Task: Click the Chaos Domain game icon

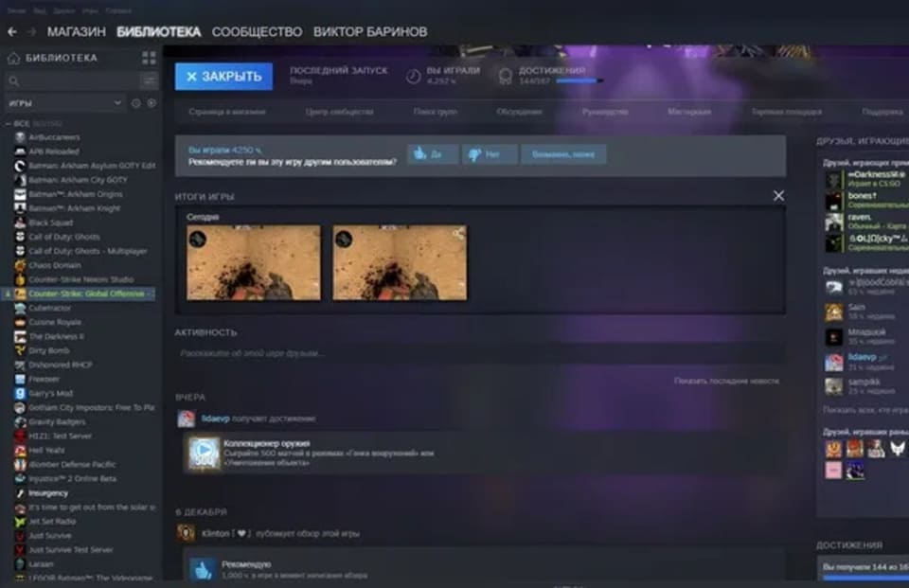Action: pyautogui.click(x=20, y=265)
